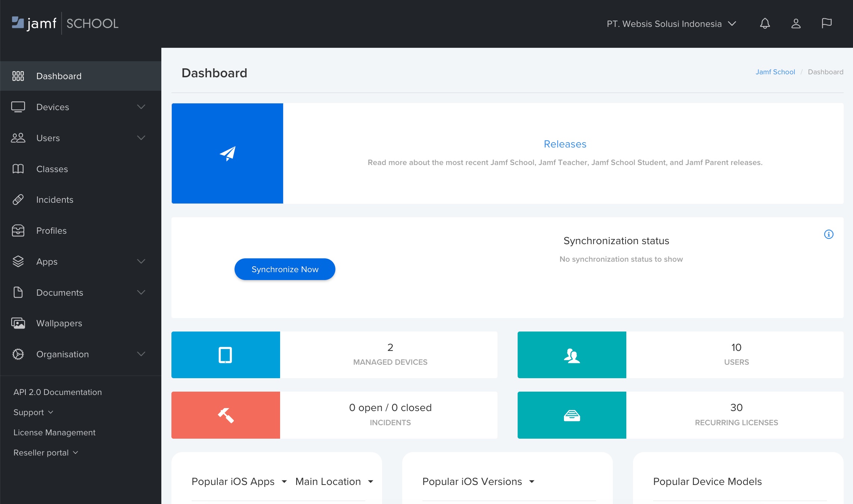
Task: Click the Synchronize Now button
Action: click(x=285, y=269)
